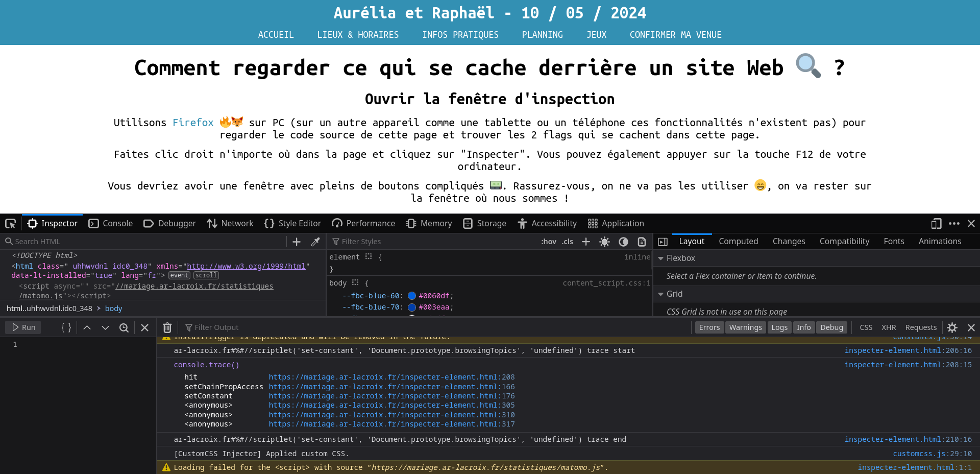Show the event listeners badge on html
The image size is (980, 474).
179,275
